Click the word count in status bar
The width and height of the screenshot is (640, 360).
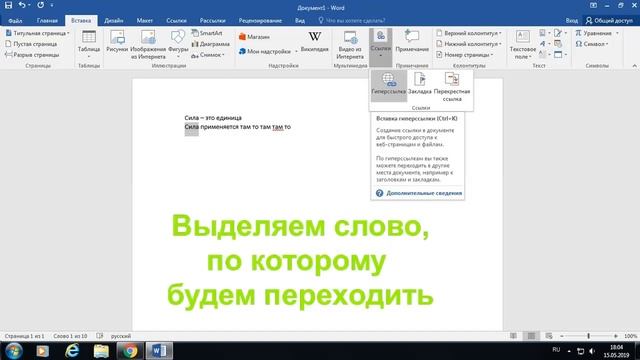tap(70, 336)
